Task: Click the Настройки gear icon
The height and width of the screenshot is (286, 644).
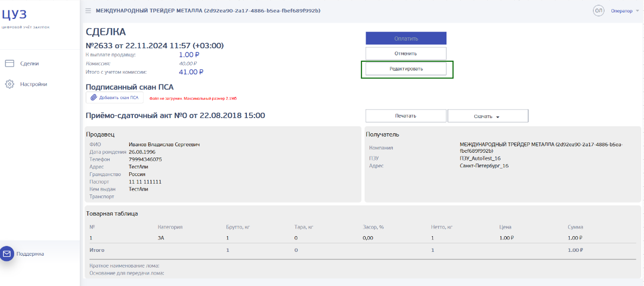Action: tap(9, 84)
